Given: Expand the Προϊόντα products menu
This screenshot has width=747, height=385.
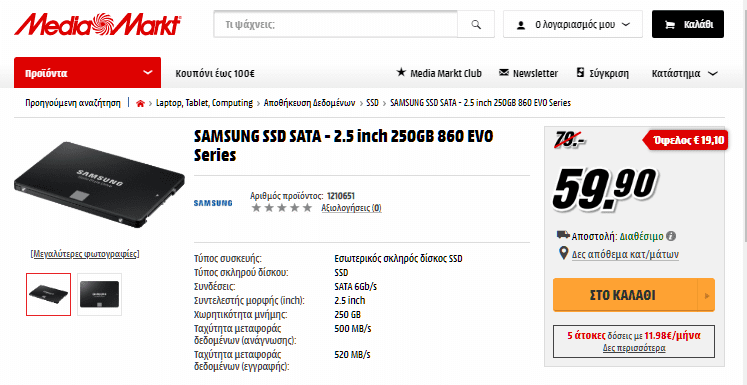Looking at the screenshot, I should pyautogui.click(x=88, y=73).
